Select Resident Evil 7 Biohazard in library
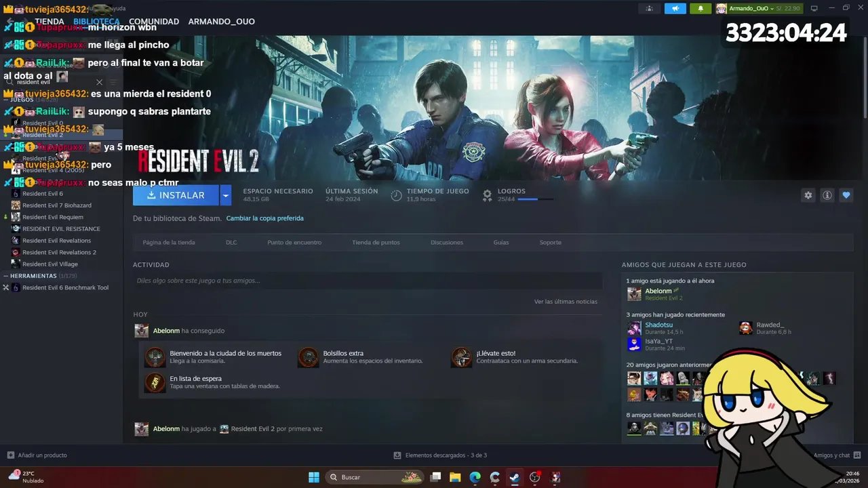Screen dimensions: 868x488 [x=56, y=205]
